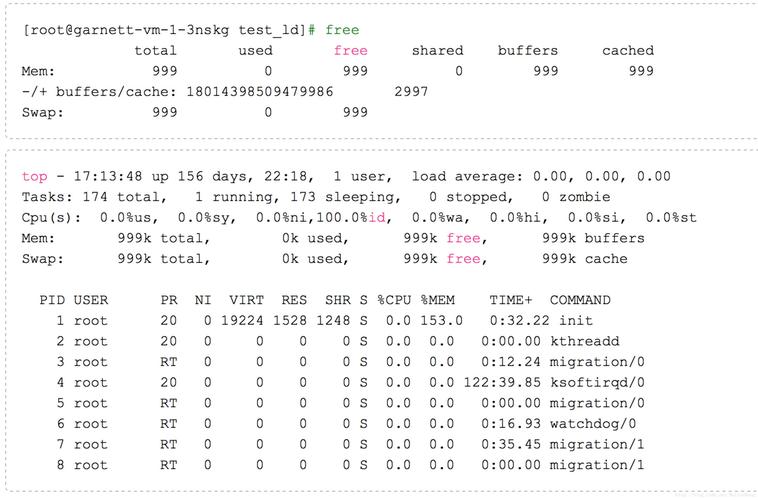Image resolution: width=758 pixels, height=500 pixels.
Task: Click the free command after the prompt
Action: point(342,30)
